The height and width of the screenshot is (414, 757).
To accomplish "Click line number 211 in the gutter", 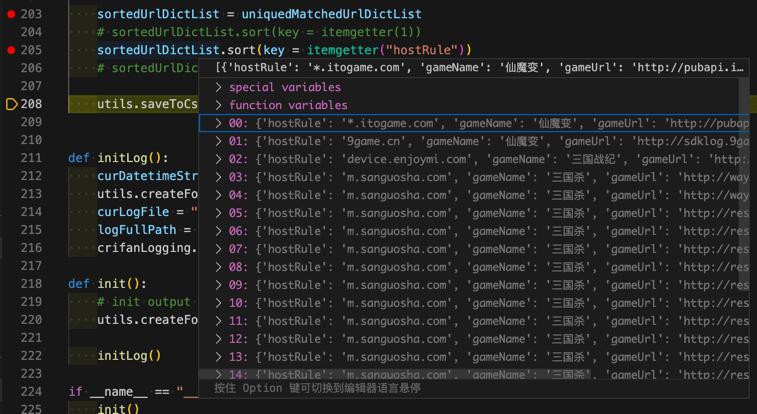I will [31, 158].
